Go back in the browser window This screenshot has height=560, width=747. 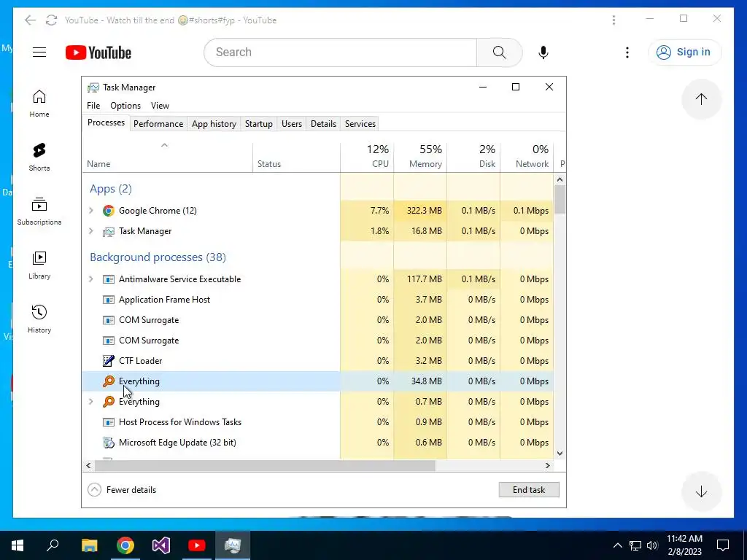tap(30, 20)
